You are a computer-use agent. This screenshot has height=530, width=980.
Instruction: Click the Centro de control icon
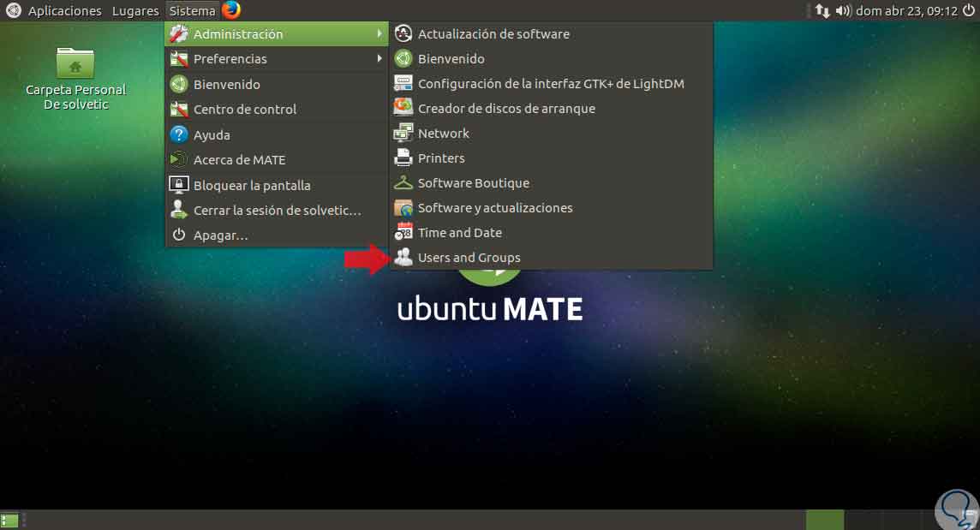click(179, 110)
